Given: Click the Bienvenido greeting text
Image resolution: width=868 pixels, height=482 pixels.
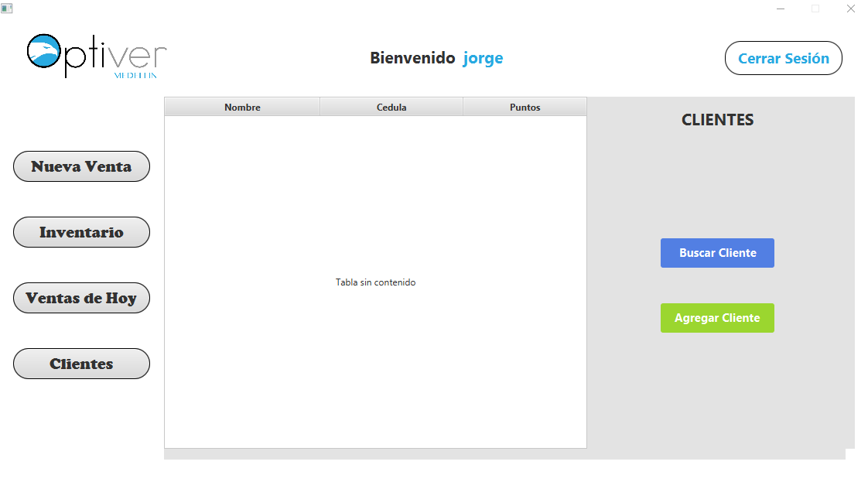Looking at the screenshot, I should [x=412, y=57].
